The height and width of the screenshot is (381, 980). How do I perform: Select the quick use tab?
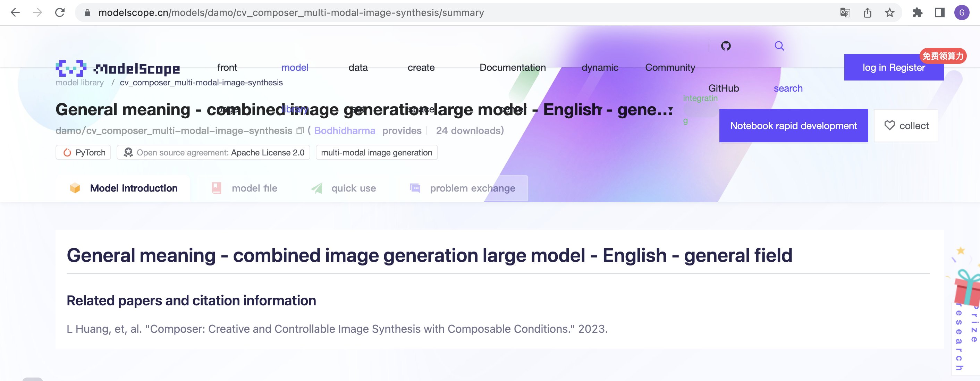354,188
